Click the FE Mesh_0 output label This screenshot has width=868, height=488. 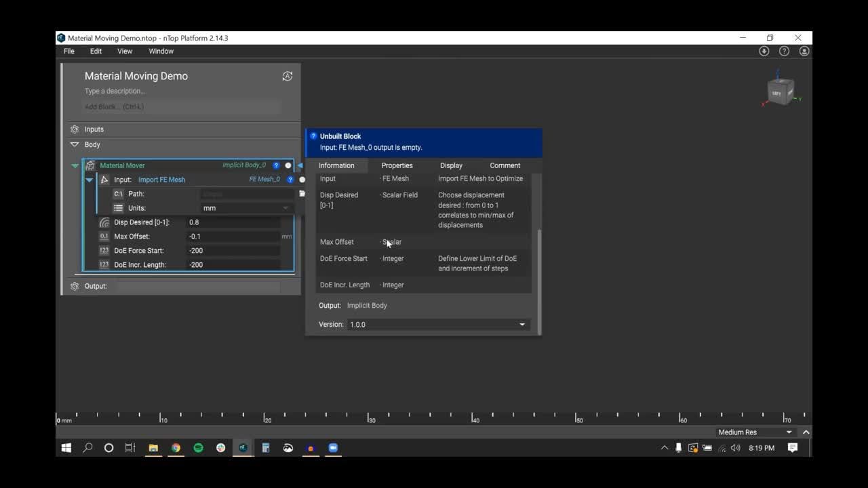[x=264, y=180]
